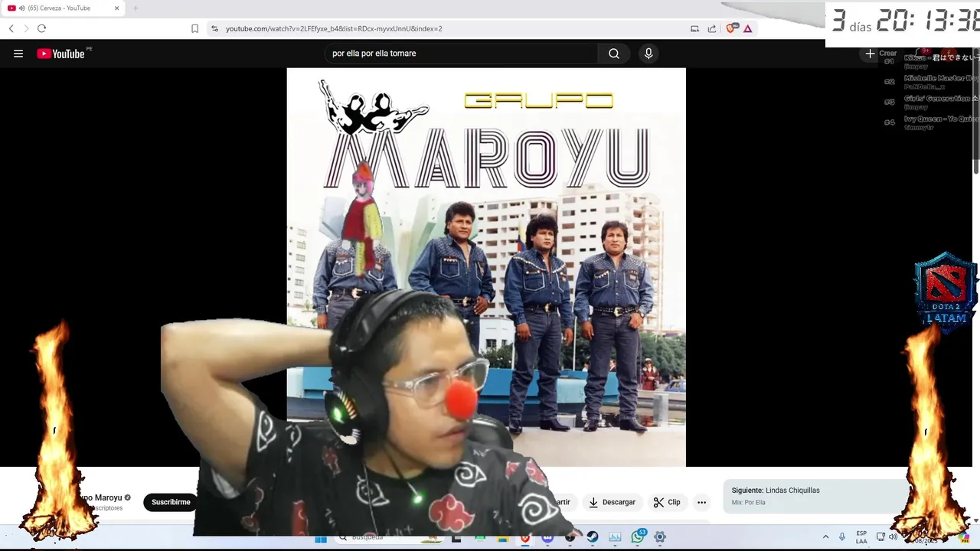
Task: Open the Crear create menu
Action: click(x=880, y=54)
